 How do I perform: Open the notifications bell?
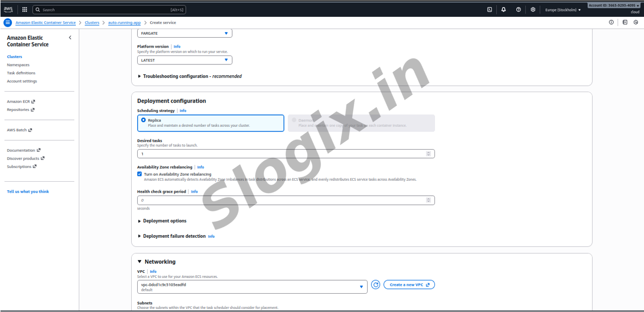tap(504, 9)
